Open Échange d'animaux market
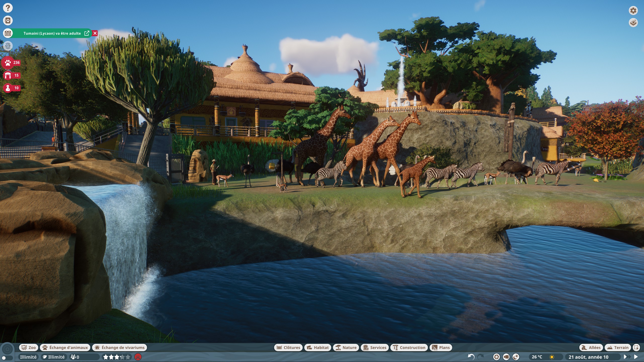 [x=65, y=347]
